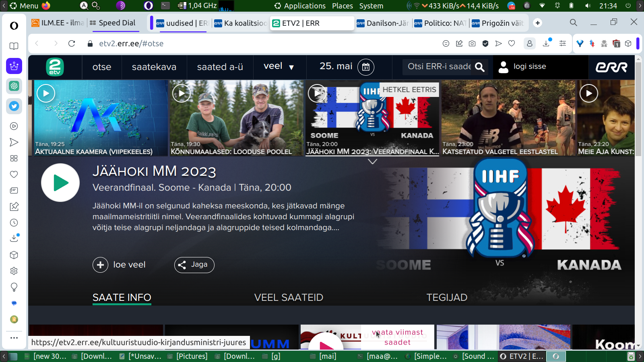Screen dimensions: 644x362
Task: Click the Menu button in the top panel
Action: pyautogui.click(x=24, y=6)
